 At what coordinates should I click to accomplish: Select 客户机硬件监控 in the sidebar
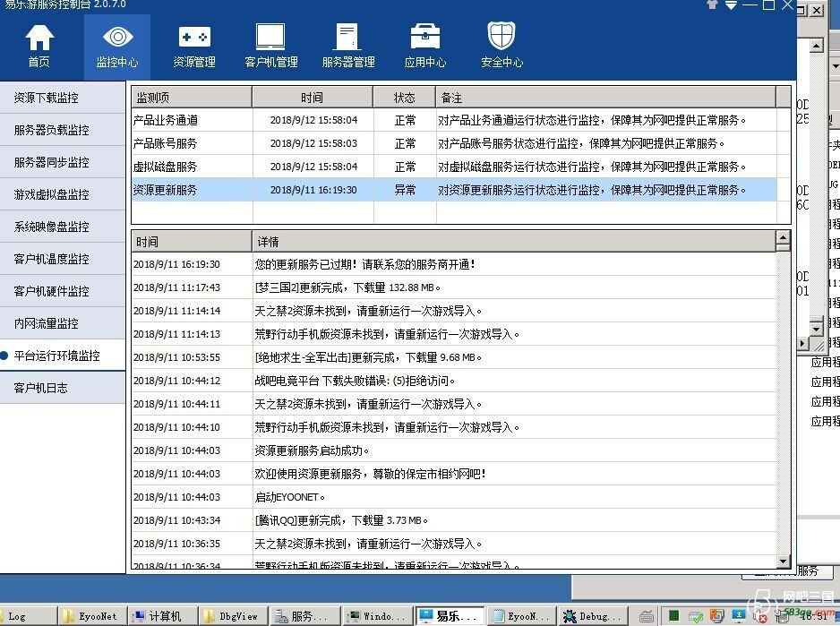coord(63,290)
